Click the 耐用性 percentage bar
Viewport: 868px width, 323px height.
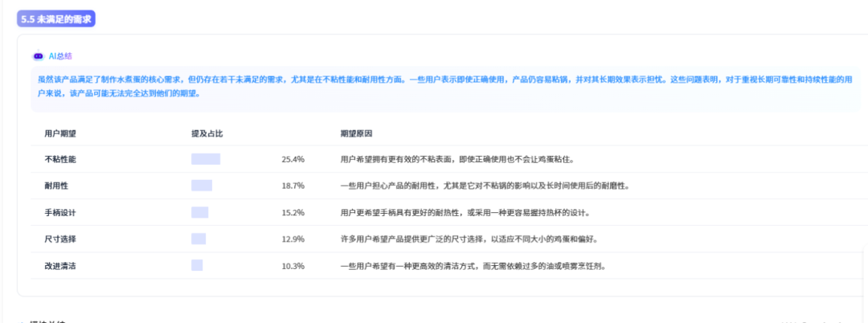click(x=202, y=186)
